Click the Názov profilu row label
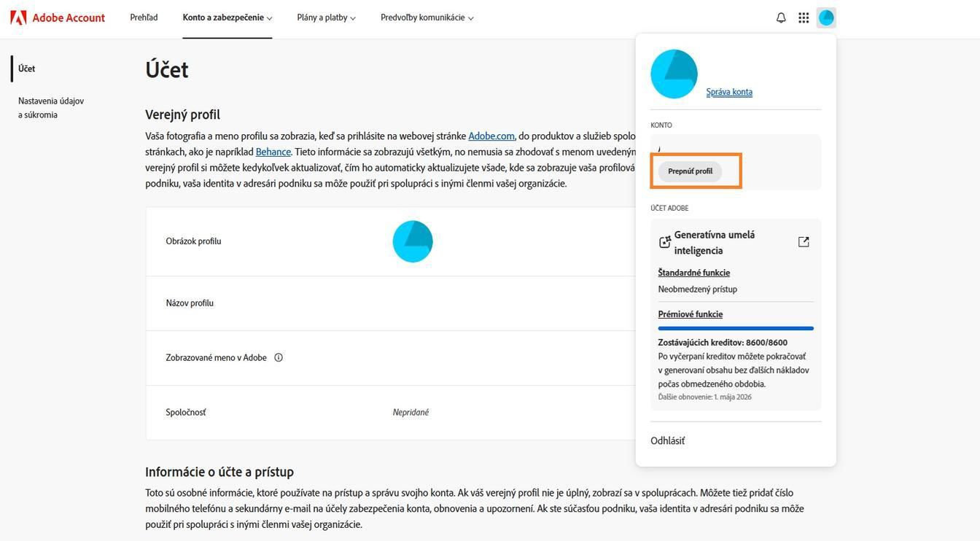The image size is (980, 541). [190, 303]
